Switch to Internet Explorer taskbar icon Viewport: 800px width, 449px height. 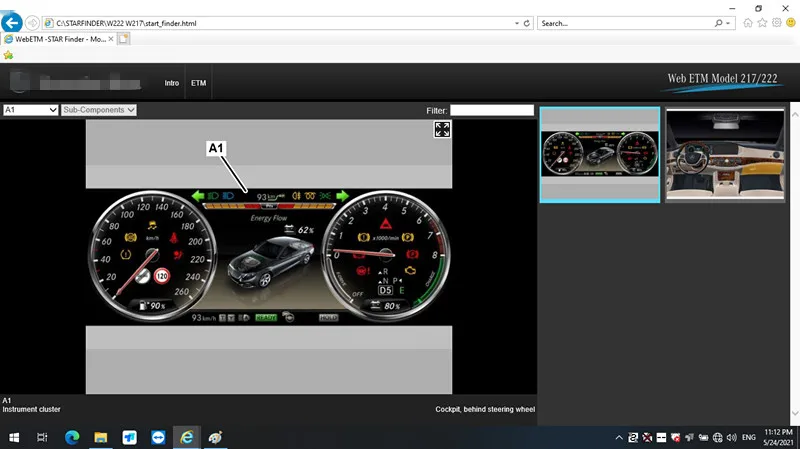[187, 437]
